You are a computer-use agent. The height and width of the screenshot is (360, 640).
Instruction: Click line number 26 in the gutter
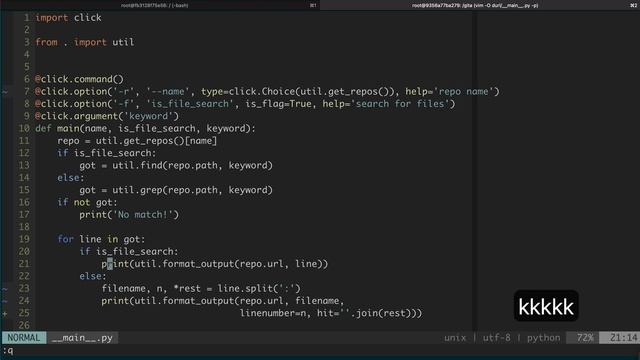[x=24, y=325]
